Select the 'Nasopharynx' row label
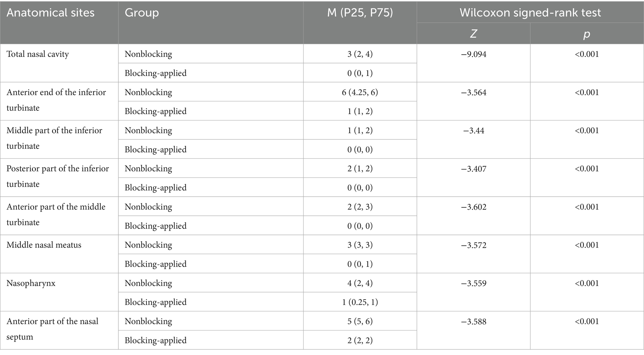Screen dimensions: 644x355 pyautogui.click(x=31, y=283)
